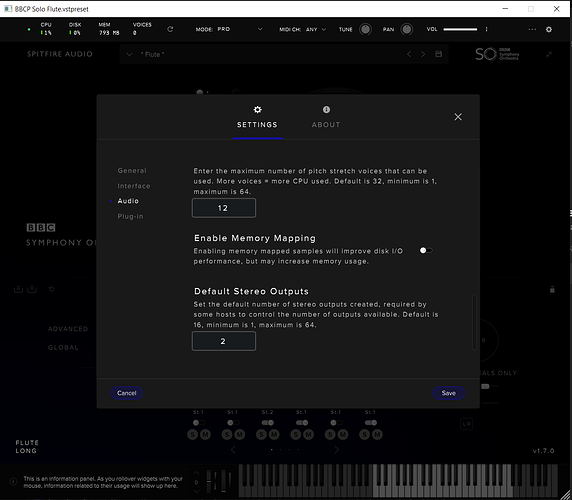Viewport: 572px width, 500px height.
Task: Close the settings dialog with the X
Action: 458,117
